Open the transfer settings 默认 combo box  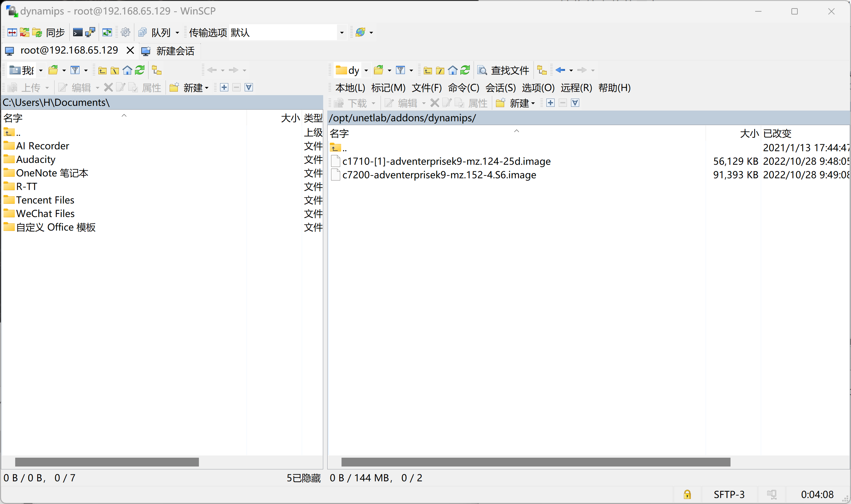288,33
